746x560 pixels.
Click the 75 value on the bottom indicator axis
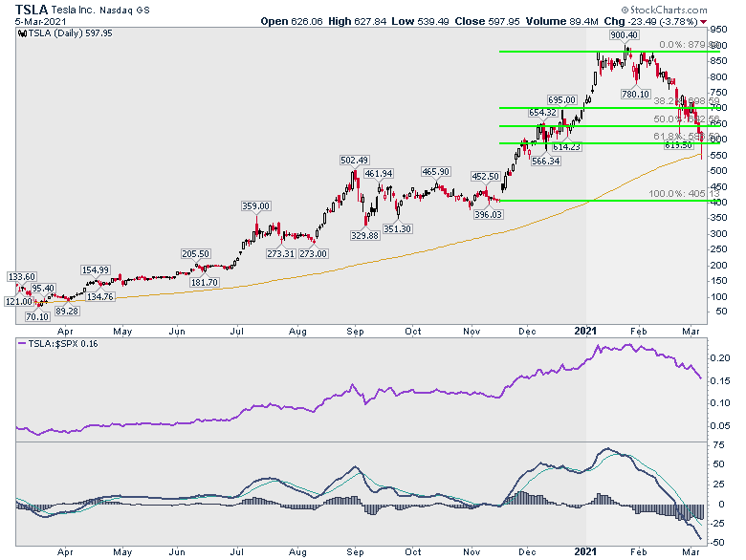tap(718, 445)
